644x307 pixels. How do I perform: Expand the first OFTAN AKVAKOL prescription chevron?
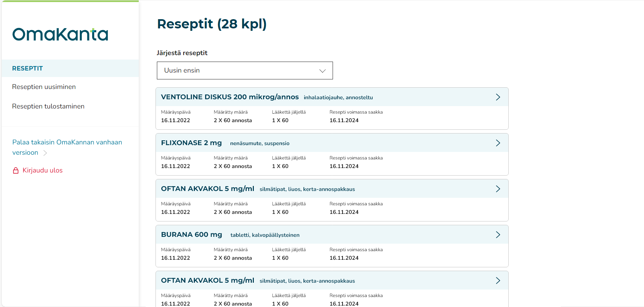point(498,189)
